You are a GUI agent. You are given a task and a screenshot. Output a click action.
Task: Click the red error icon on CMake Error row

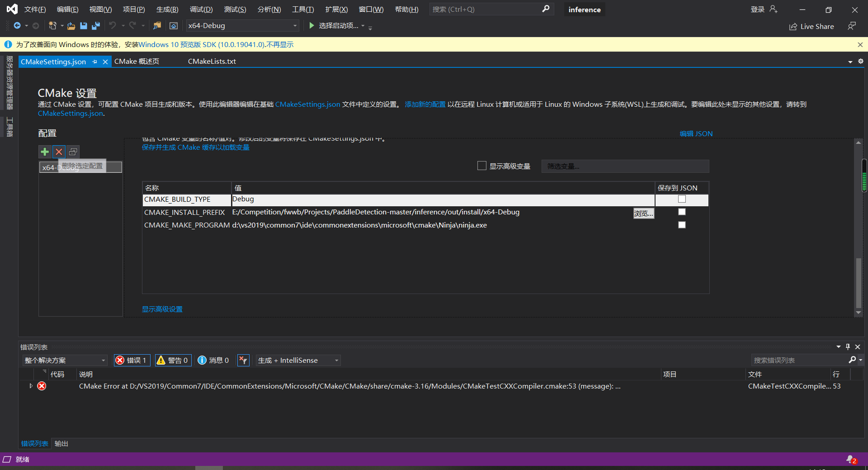[42, 386]
